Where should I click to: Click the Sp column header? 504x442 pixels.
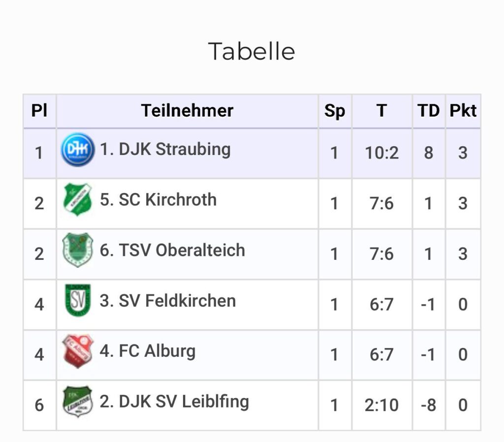335,111
